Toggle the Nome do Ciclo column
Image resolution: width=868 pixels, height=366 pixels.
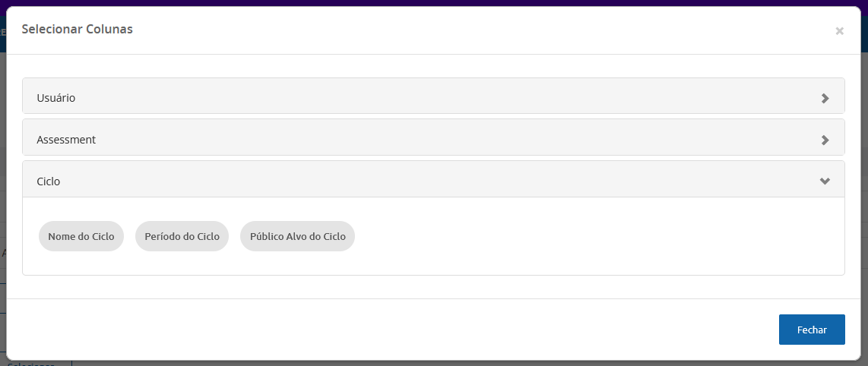coord(81,236)
